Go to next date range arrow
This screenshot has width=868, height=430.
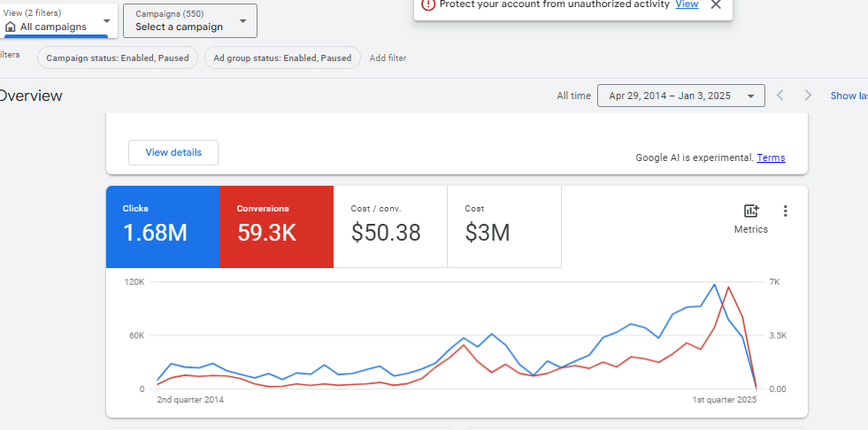point(808,96)
